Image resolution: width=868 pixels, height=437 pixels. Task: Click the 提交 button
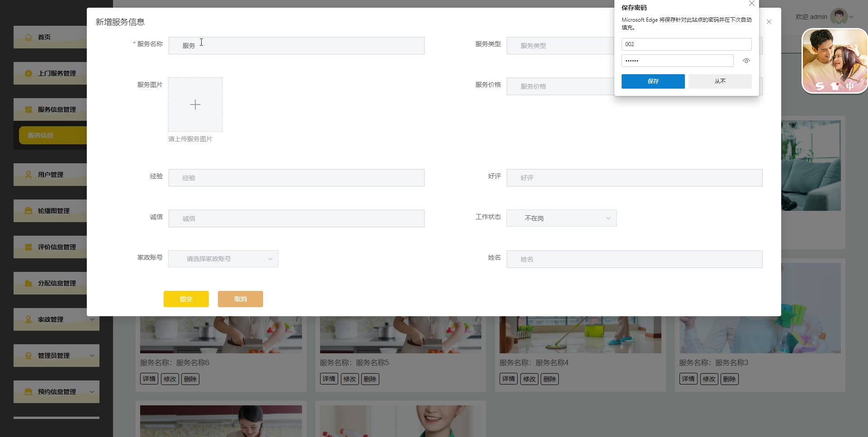pyautogui.click(x=186, y=299)
